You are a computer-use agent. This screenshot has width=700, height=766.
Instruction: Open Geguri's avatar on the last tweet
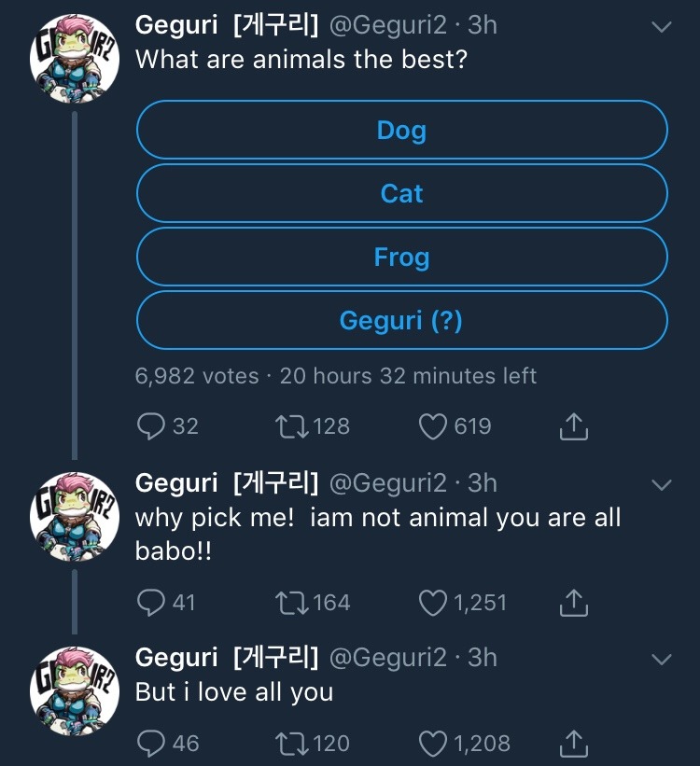pos(74,691)
